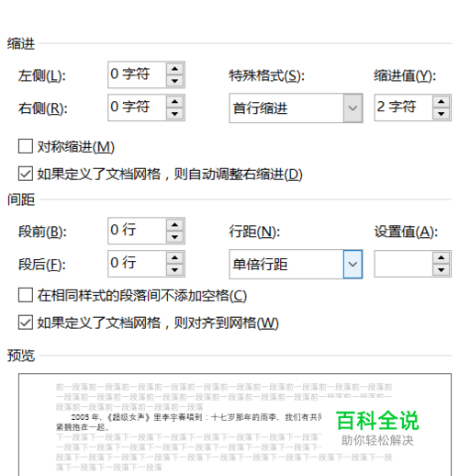Increase indent value (缩进值) with up arrow
459x476 pixels.
441,101
